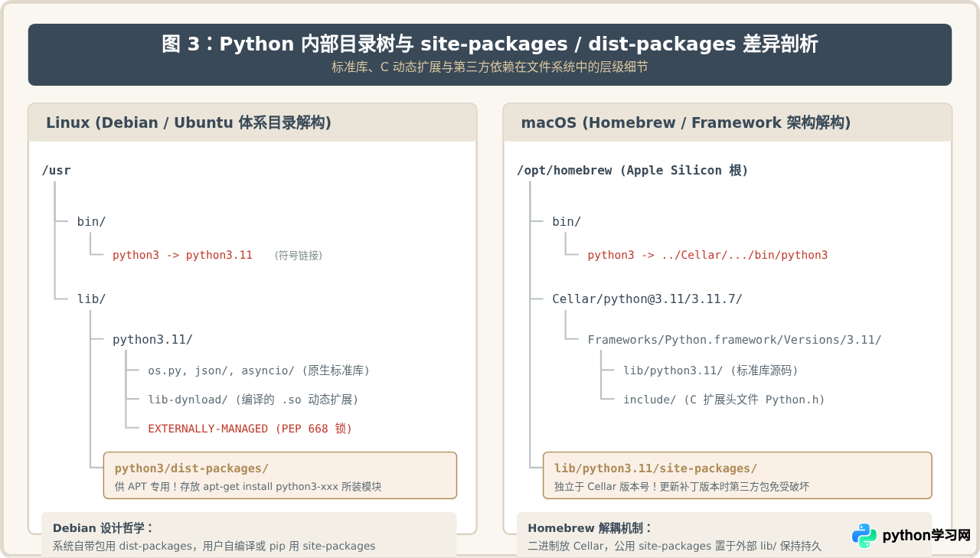Select the "lib/python3.11/site-packages/" label
The height and width of the screenshot is (558, 980).
coord(655,468)
